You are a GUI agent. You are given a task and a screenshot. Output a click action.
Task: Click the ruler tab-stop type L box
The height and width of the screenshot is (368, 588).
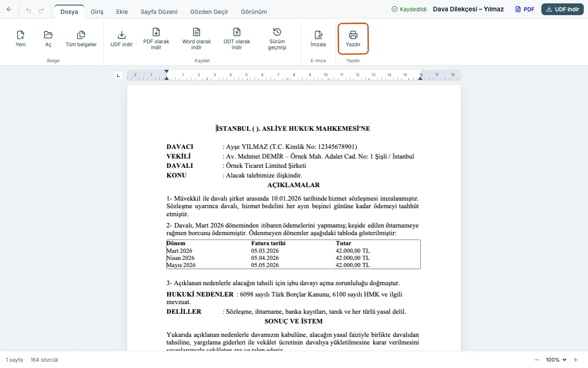[x=118, y=75]
